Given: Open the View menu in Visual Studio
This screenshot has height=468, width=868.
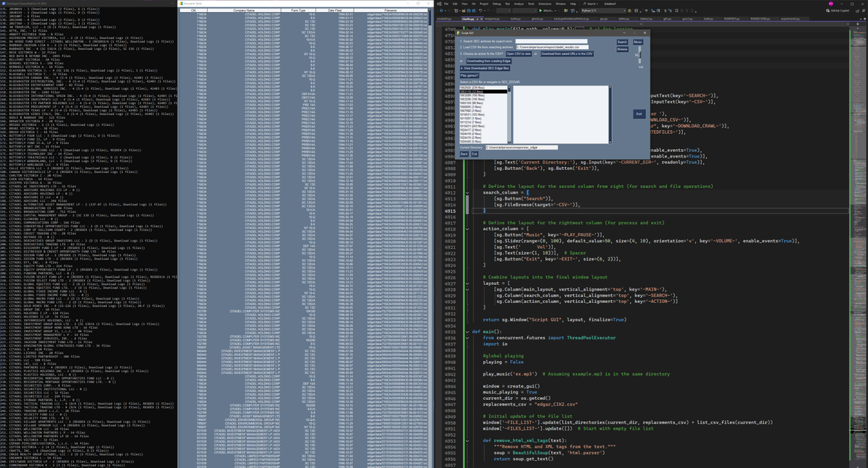Looking at the screenshot, I should point(463,4).
